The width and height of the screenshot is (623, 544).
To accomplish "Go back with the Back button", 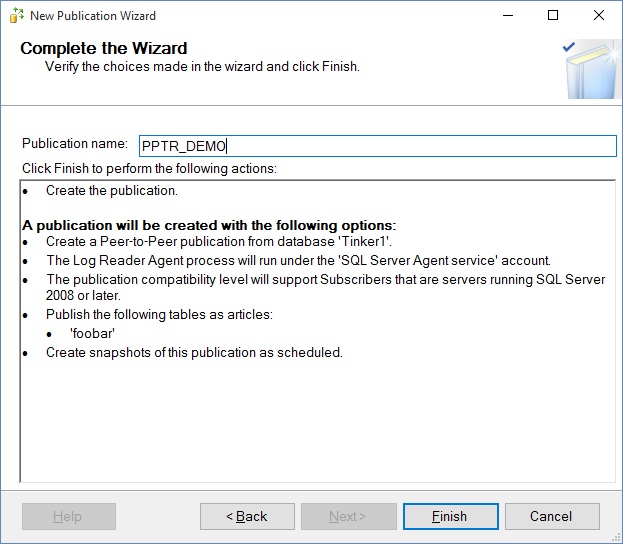I will [247, 516].
